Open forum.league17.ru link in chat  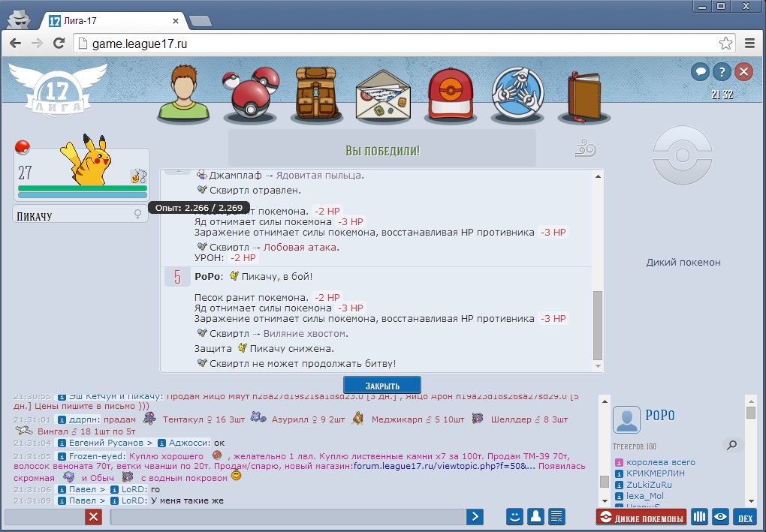pyautogui.click(x=444, y=466)
